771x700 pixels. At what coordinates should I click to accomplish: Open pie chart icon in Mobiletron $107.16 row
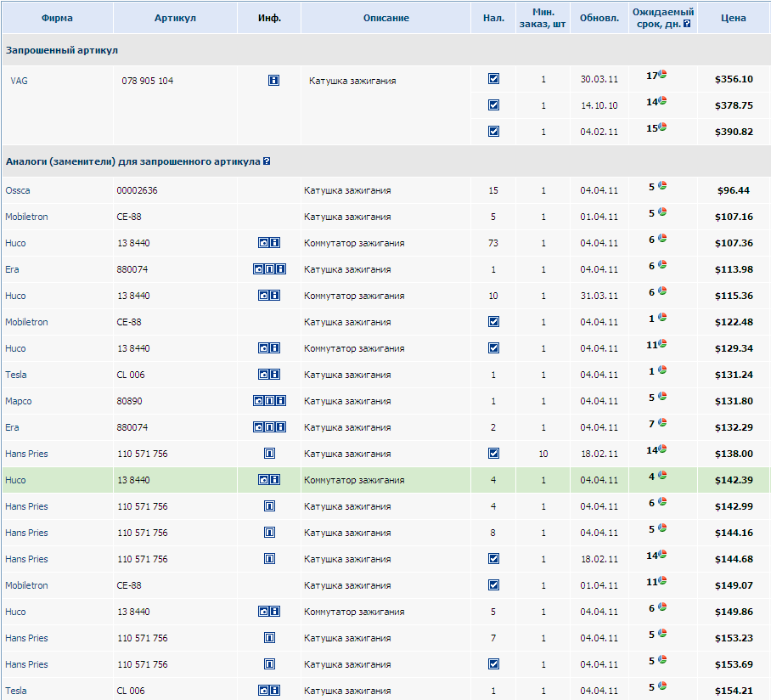point(662,212)
